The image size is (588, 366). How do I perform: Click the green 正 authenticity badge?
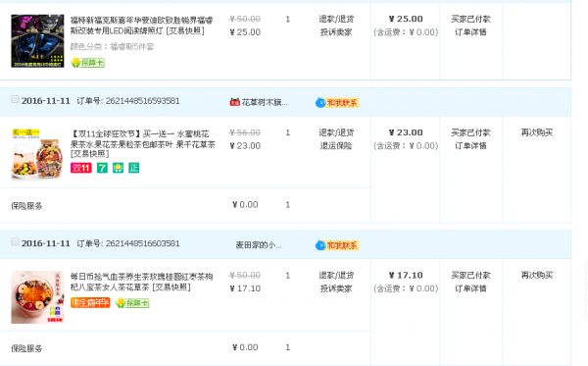coord(134,168)
